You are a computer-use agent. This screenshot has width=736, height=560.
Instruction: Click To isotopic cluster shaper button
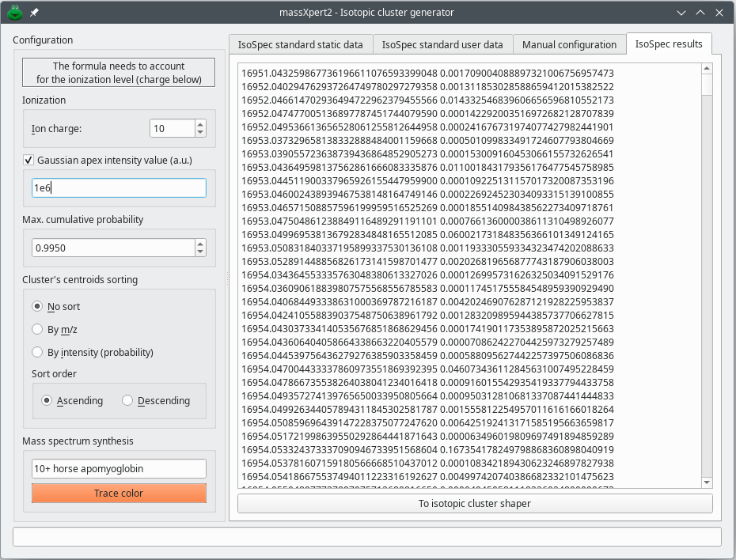(474, 504)
